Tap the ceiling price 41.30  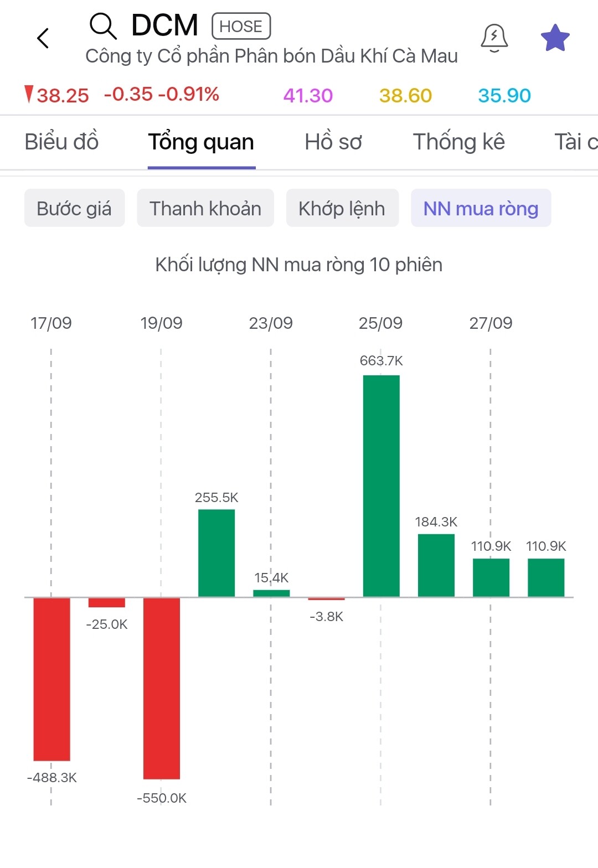(x=308, y=96)
